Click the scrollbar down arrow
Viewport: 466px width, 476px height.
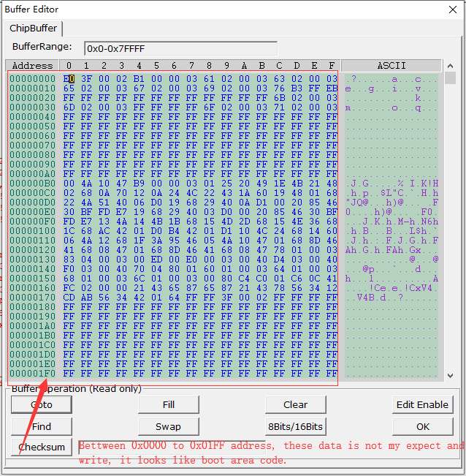[x=450, y=376]
